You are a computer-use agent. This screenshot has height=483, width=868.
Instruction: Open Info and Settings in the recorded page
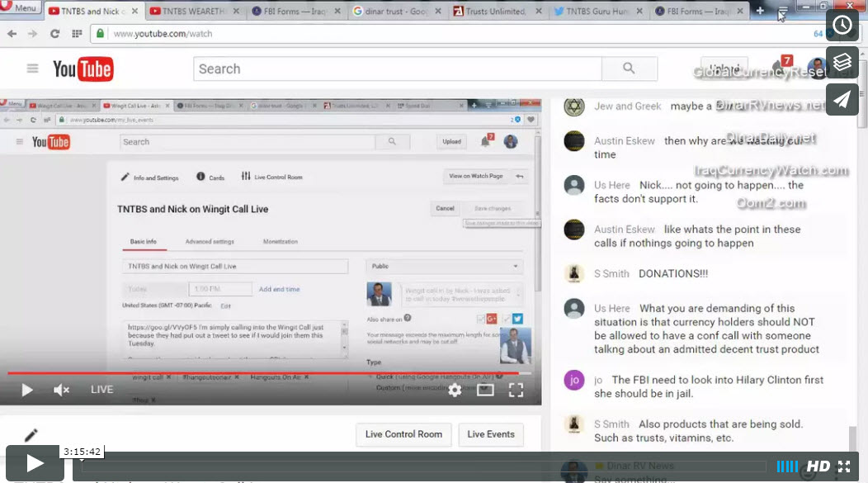click(150, 178)
